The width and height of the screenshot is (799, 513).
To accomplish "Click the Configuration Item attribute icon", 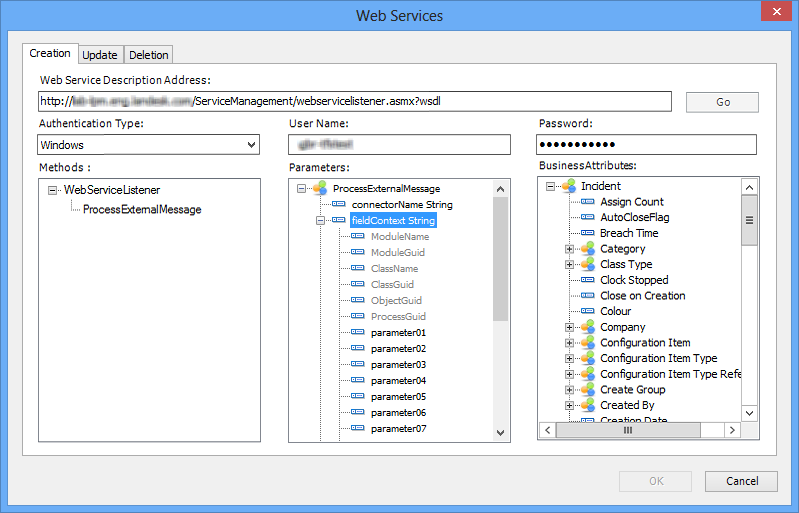I will click(587, 343).
